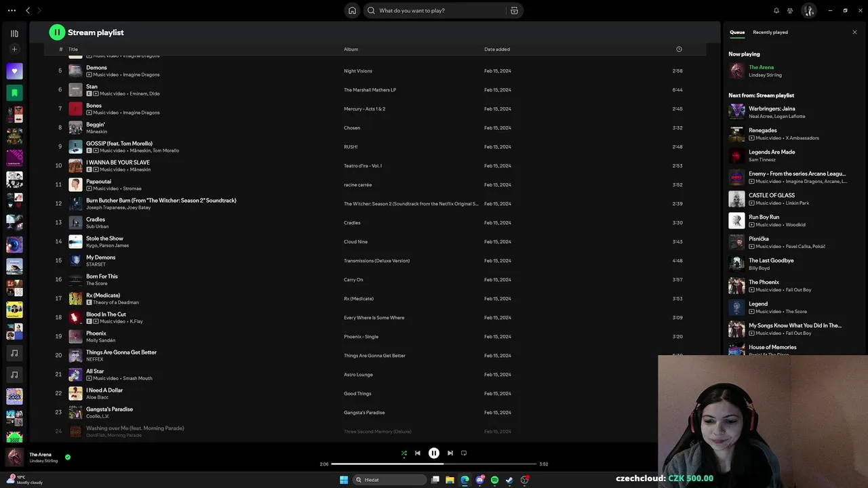Toggle the green check for The Arena
Viewport: 868px width, 488px height.
68,457
